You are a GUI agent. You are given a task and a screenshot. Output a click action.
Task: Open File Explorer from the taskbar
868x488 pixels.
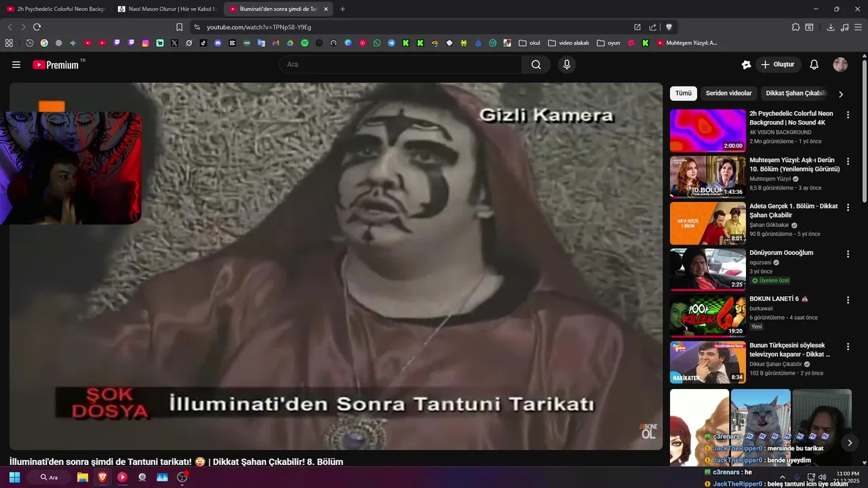click(x=82, y=477)
